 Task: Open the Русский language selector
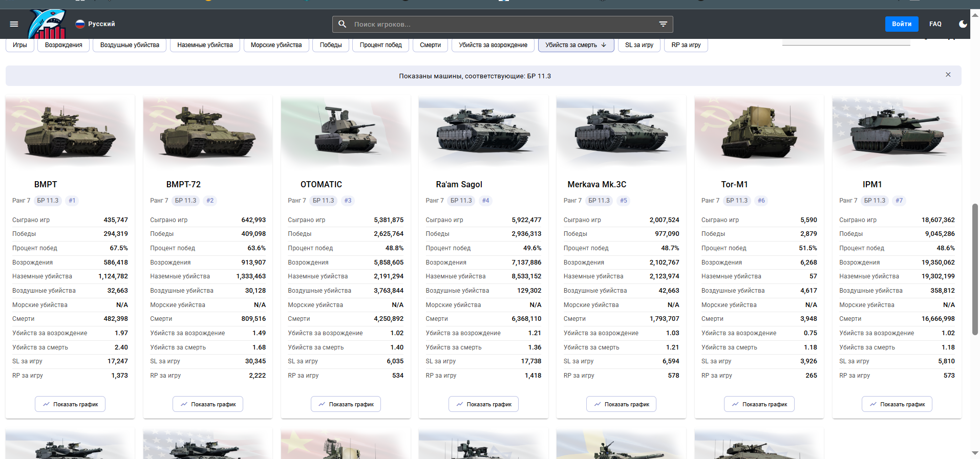coord(101,24)
